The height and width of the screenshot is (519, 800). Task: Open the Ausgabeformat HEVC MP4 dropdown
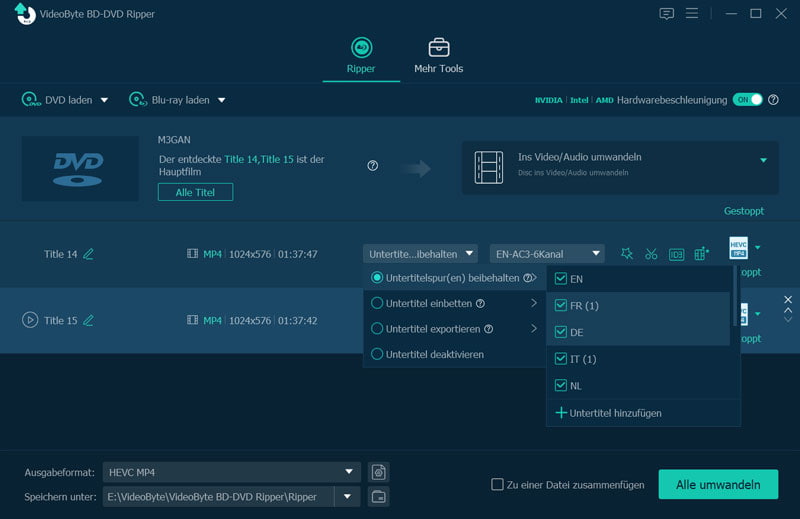(232, 472)
